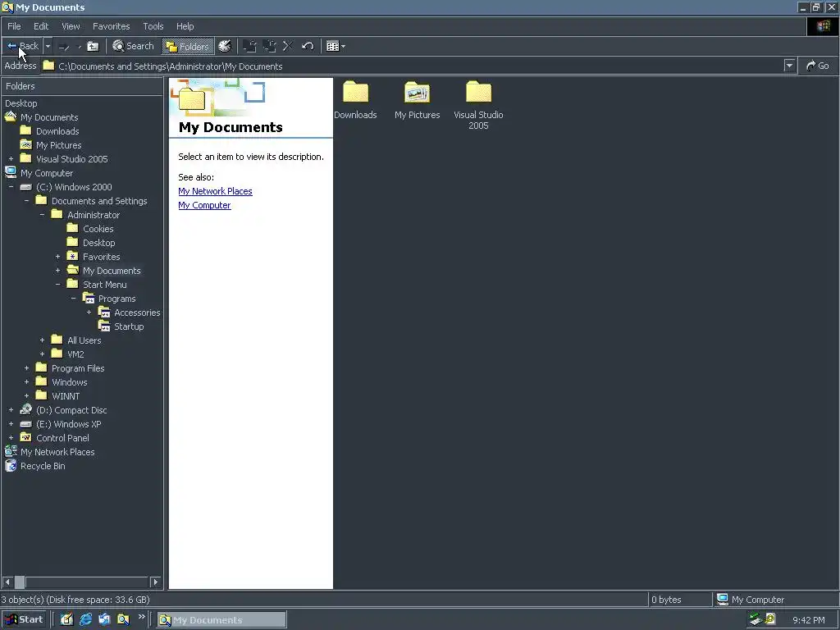Follow the My Network Places link
This screenshot has width=840, height=630.
[216, 191]
